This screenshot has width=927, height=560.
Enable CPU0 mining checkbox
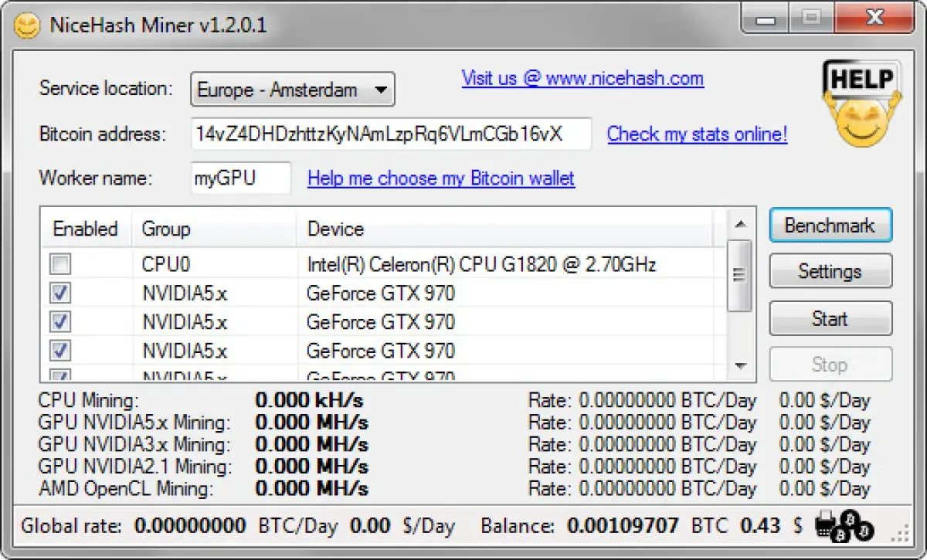(x=59, y=263)
